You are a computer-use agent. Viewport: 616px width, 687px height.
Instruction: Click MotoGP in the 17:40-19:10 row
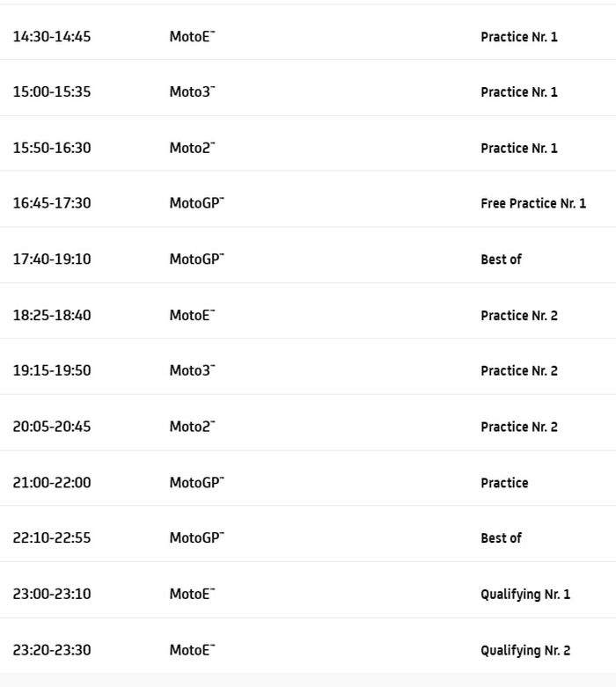coord(196,259)
